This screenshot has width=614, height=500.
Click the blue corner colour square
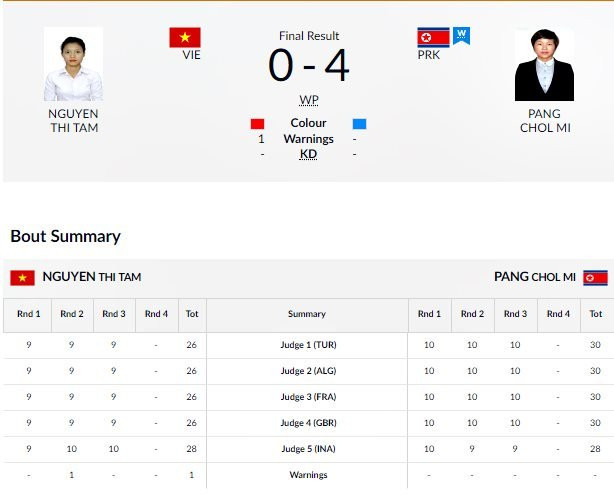(359, 124)
